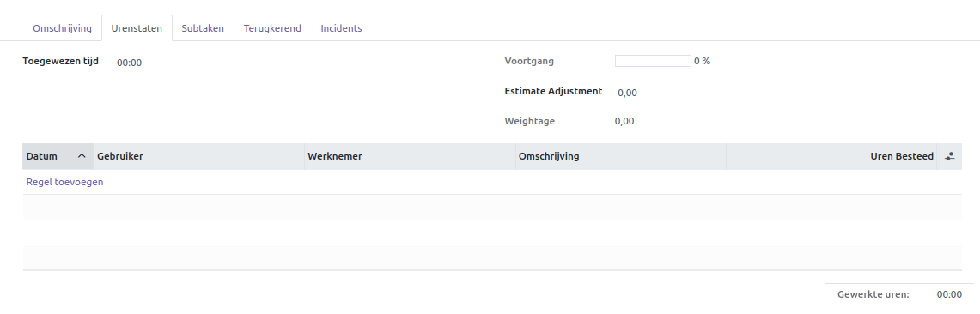
Task: Open the Subtaken tab
Action: point(203,28)
